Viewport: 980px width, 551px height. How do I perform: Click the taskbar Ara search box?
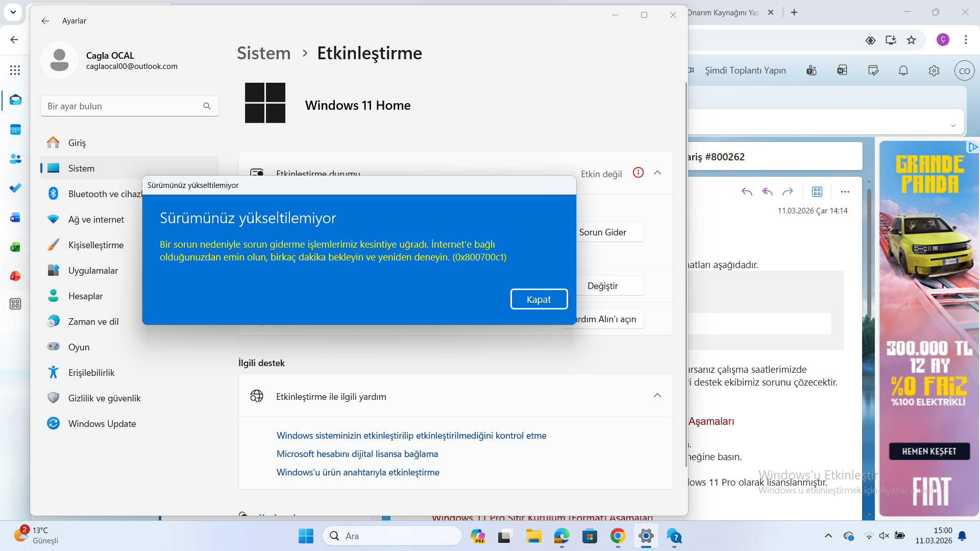coord(392,536)
